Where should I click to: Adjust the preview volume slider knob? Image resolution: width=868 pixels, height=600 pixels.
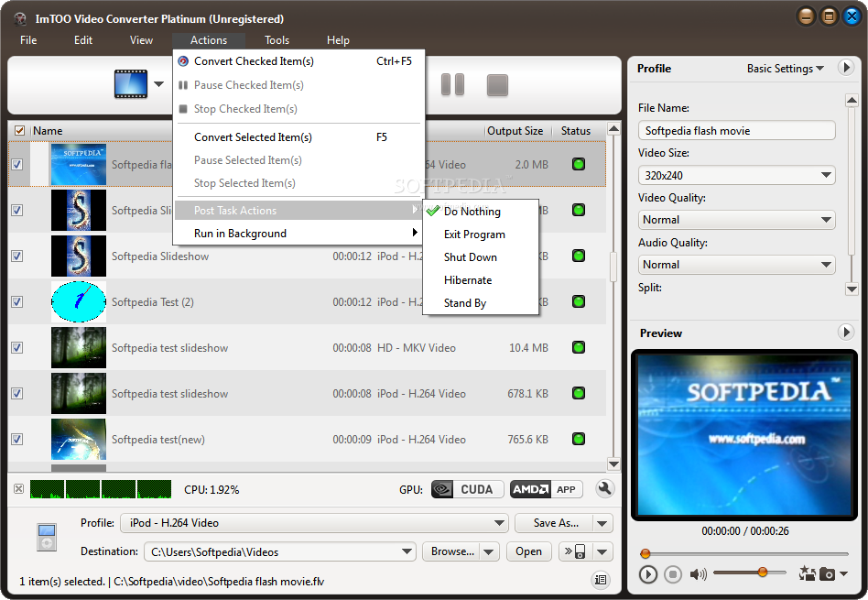tap(763, 573)
